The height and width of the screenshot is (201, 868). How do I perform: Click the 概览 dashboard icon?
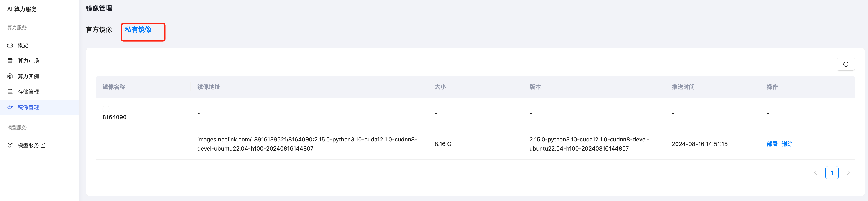10,45
